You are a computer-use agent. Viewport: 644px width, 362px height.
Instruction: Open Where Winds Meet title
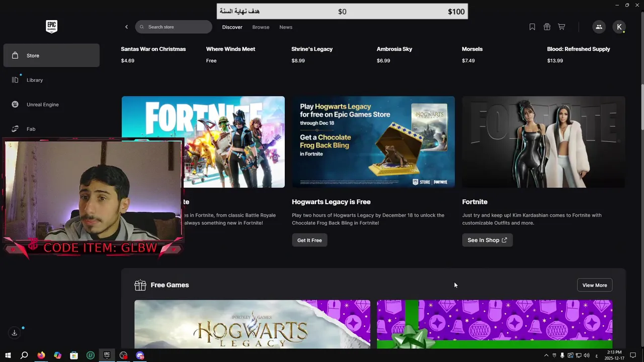point(230,49)
